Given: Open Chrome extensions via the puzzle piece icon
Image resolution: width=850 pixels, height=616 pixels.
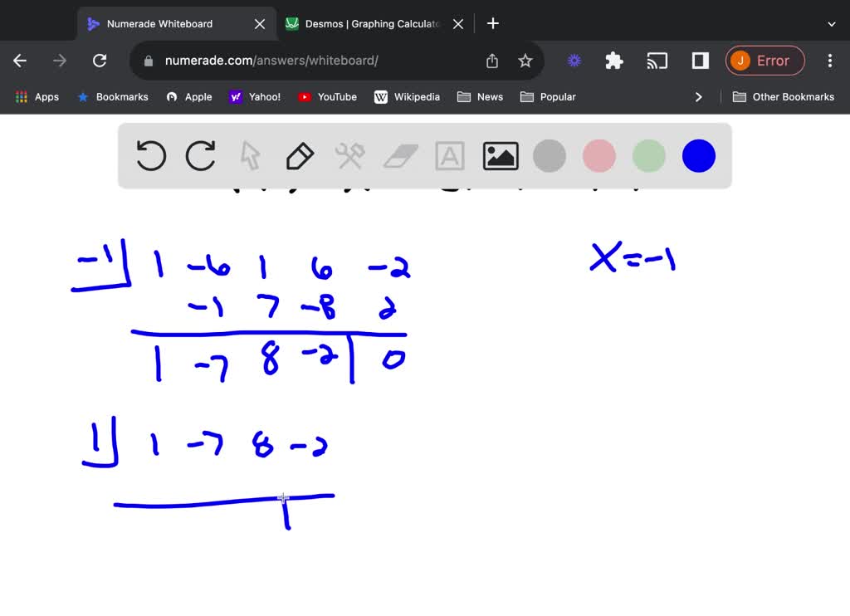Looking at the screenshot, I should click(x=613, y=61).
